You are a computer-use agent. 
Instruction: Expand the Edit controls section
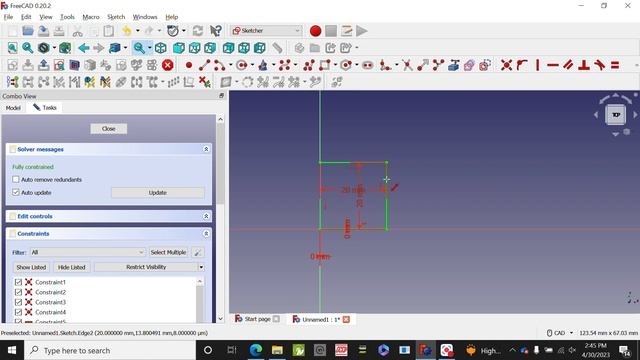coord(206,216)
